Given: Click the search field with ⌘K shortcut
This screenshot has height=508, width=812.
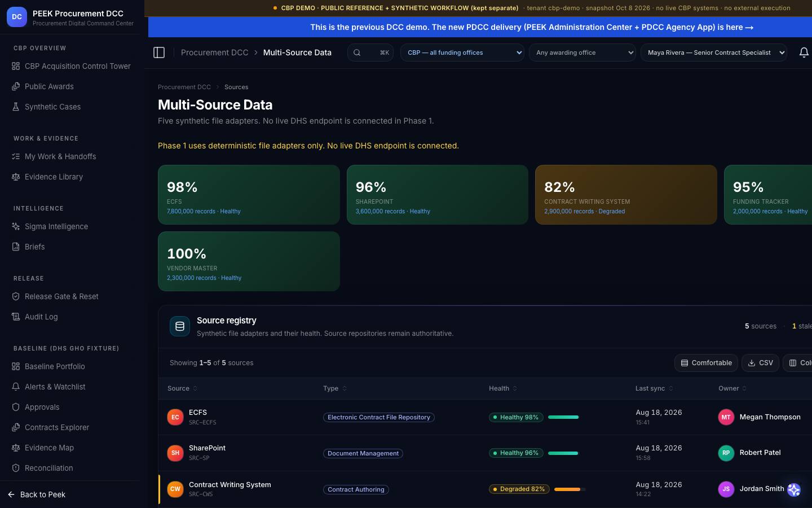Looking at the screenshot, I should (x=370, y=52).
